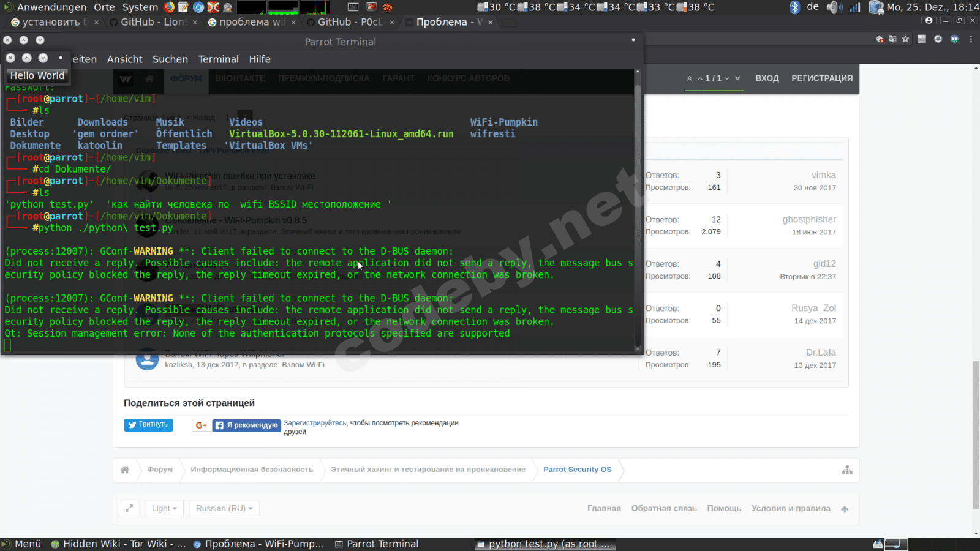Click the network signal strength icon
980x551 pixels.
pyautogui.click(x=855, y=7)
